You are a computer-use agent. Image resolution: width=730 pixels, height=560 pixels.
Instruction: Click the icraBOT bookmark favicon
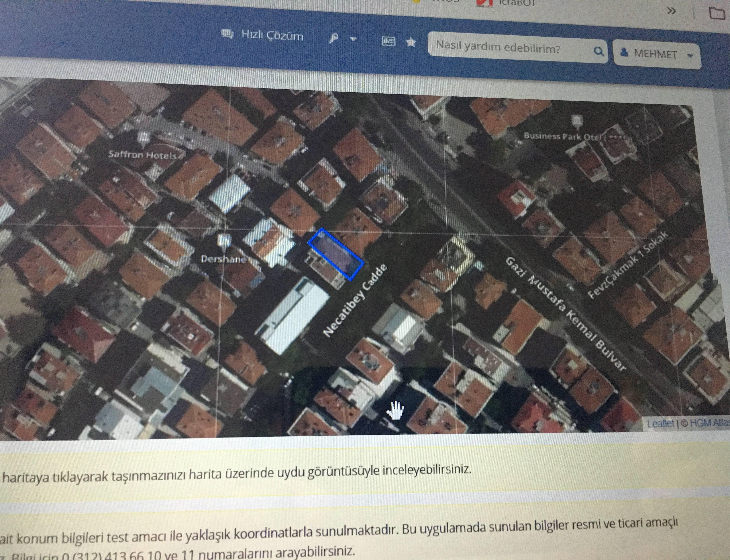tap(484, 3)
